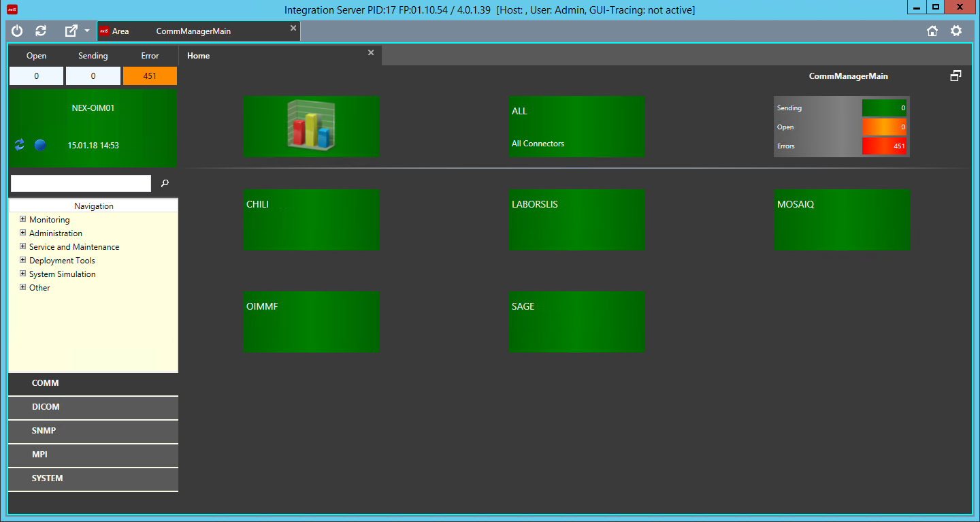
Task: Close the Home tab
Action: [x=371, y=52]
